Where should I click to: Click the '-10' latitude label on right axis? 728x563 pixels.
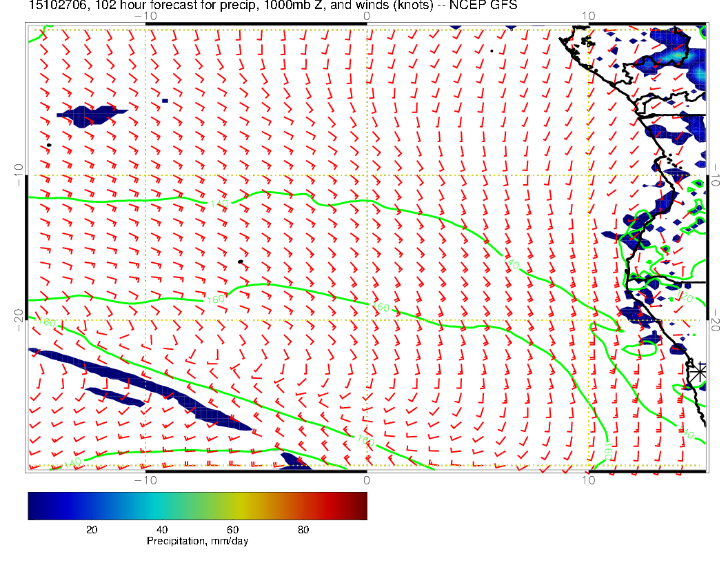pos(715,175)
